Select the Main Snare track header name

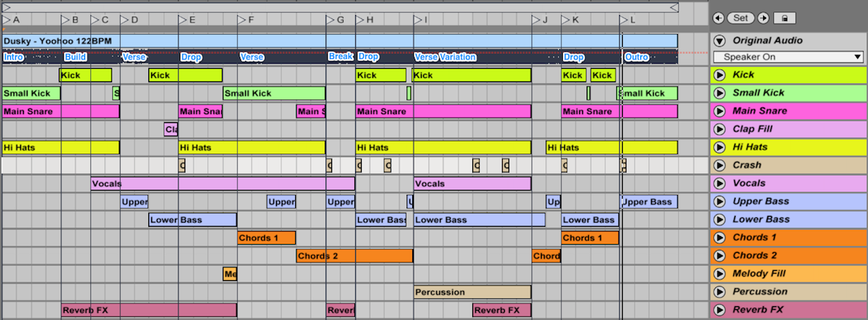[x=759, y=111]
